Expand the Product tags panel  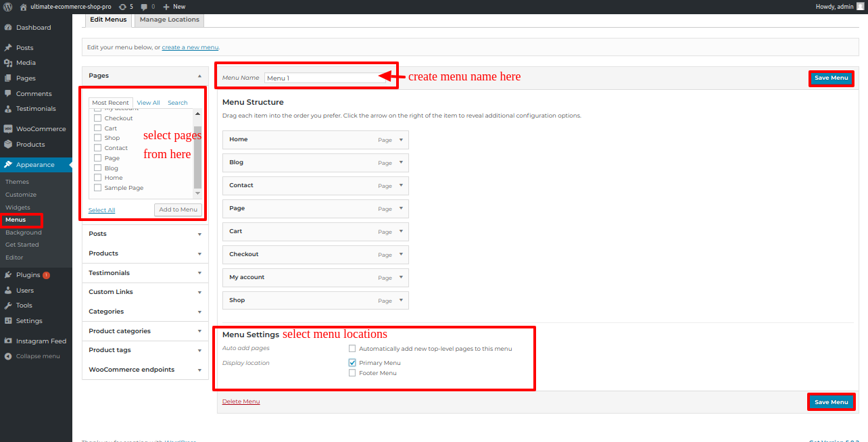[x=199, y=351]
